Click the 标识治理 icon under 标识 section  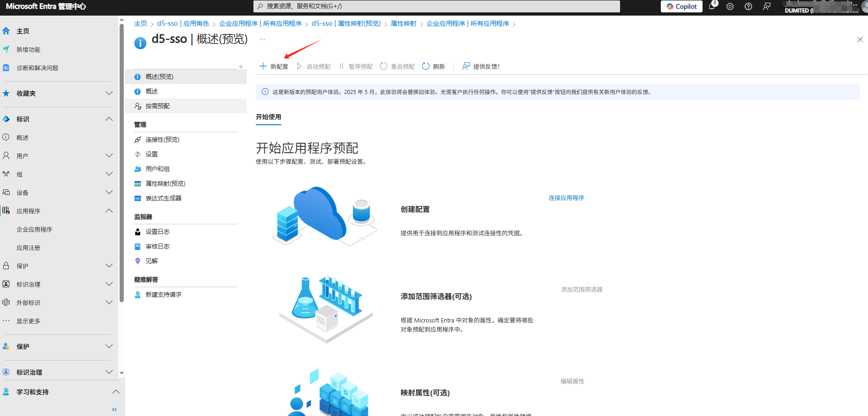[6, 284]
